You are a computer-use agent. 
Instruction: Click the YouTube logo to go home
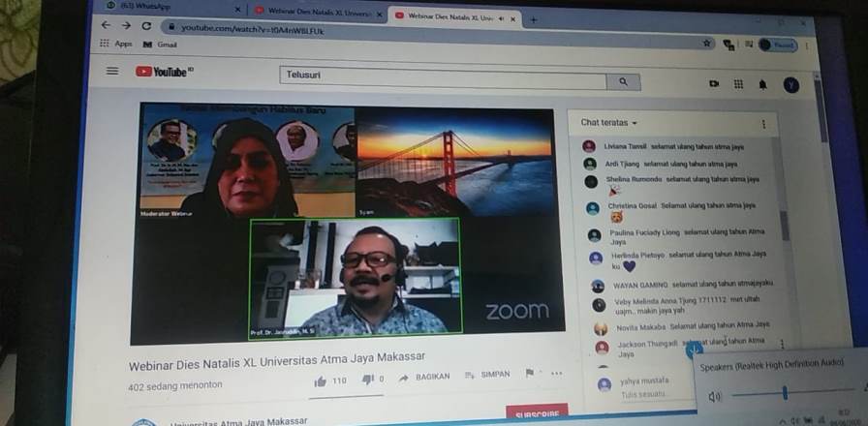[x=163, y=72]
